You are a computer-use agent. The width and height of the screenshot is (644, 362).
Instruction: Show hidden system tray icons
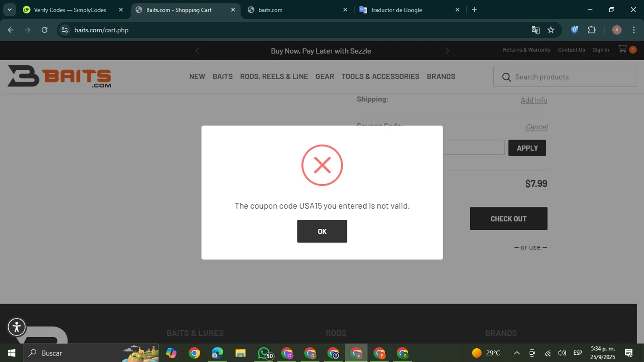point(517,353)
